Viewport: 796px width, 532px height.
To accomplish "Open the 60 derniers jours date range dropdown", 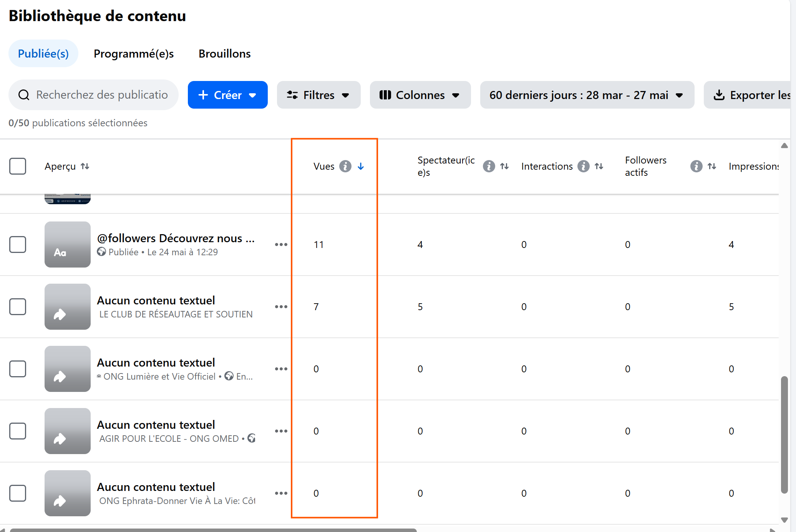I will tap(587, 95).
